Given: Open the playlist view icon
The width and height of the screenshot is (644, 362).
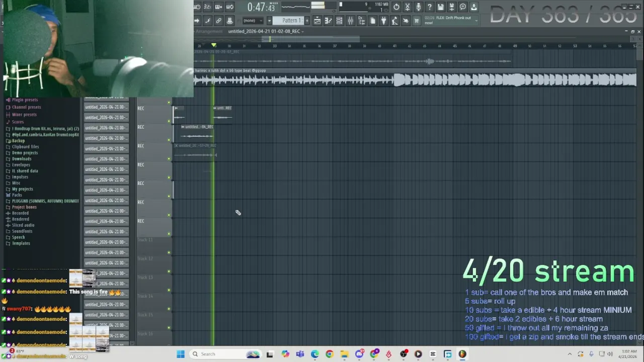Looking at the screenshot, I should pos(317,21).
